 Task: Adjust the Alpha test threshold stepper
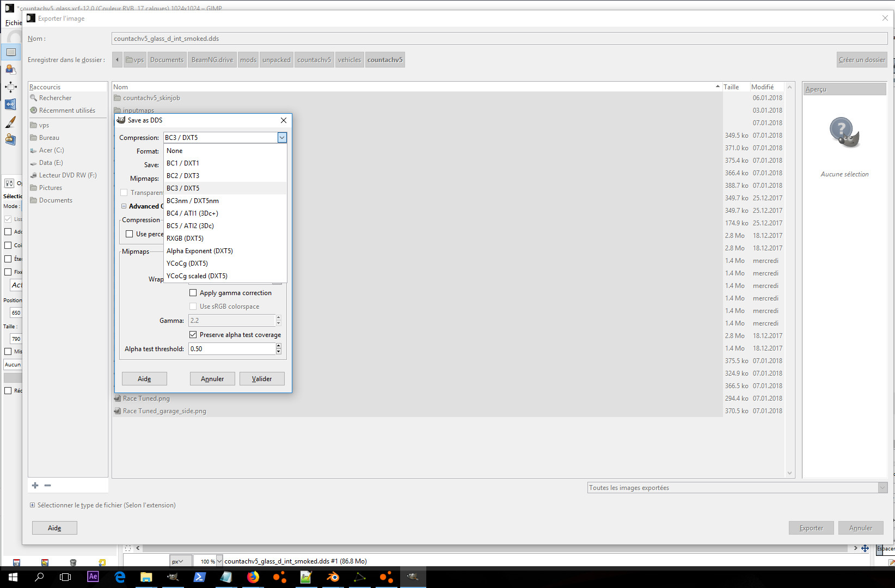(x=279, y=349)
